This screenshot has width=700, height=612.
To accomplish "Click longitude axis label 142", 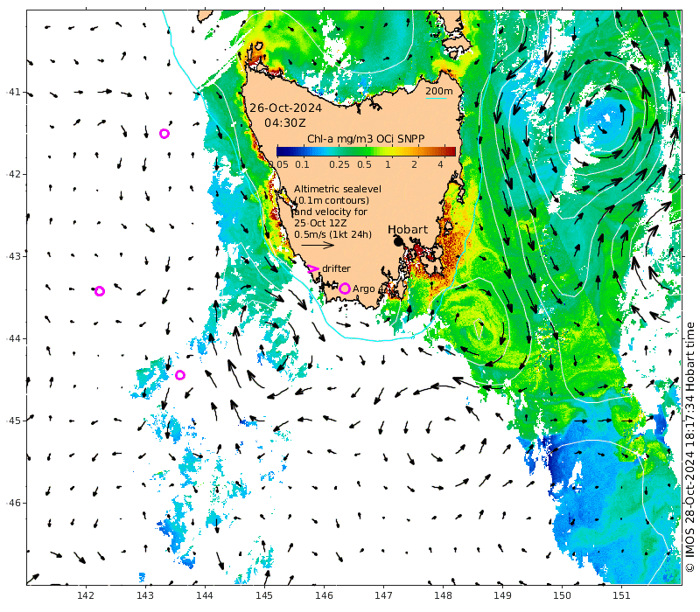I will click(85, 595).
